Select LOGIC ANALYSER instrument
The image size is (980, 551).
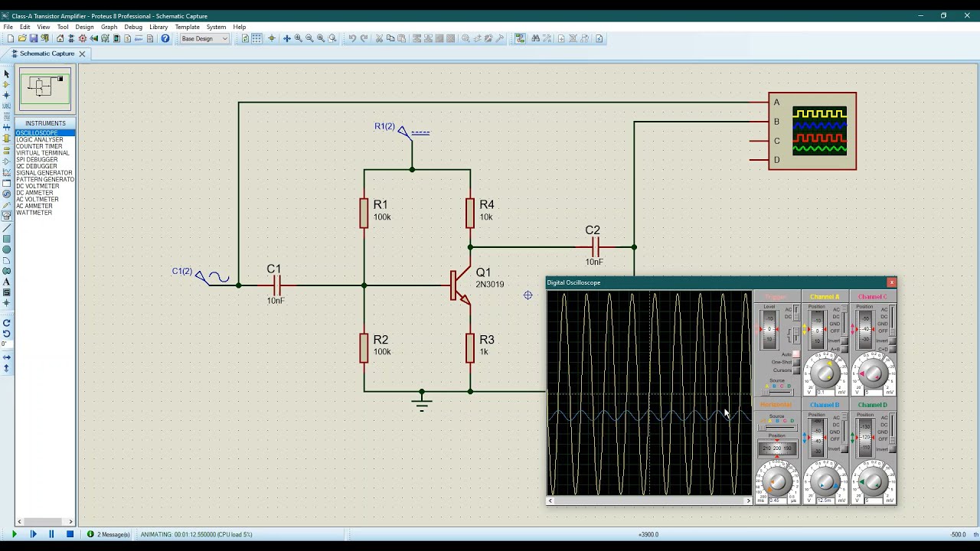pyautogui.click(x=40, y=139)
